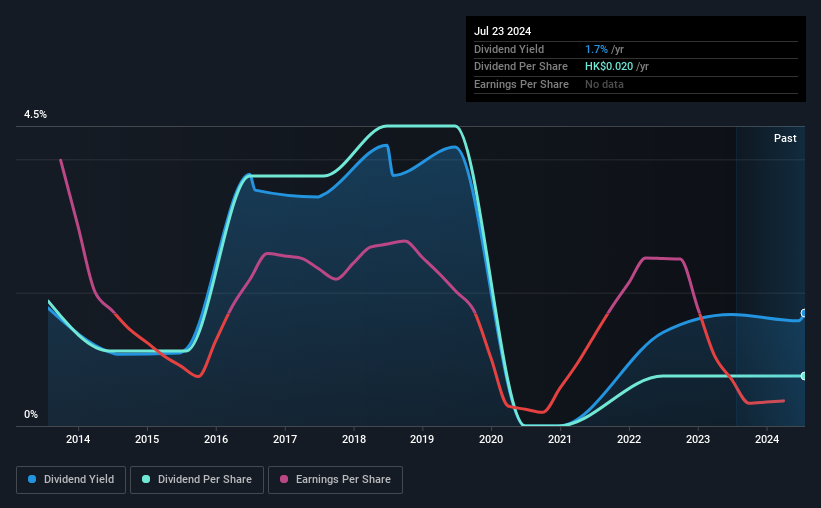Toggle the Dividend Per Share legend button
Screen dimensions: 821x508
click(197, 480)
